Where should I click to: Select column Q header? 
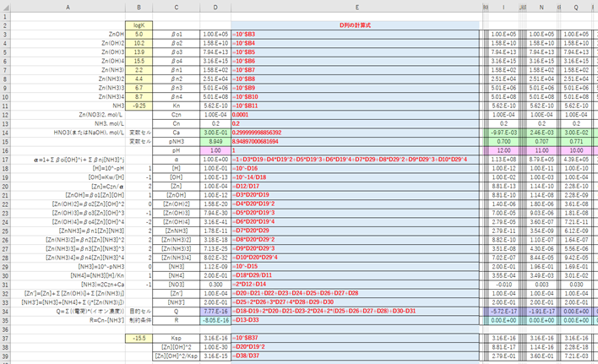tap(576, 8)
